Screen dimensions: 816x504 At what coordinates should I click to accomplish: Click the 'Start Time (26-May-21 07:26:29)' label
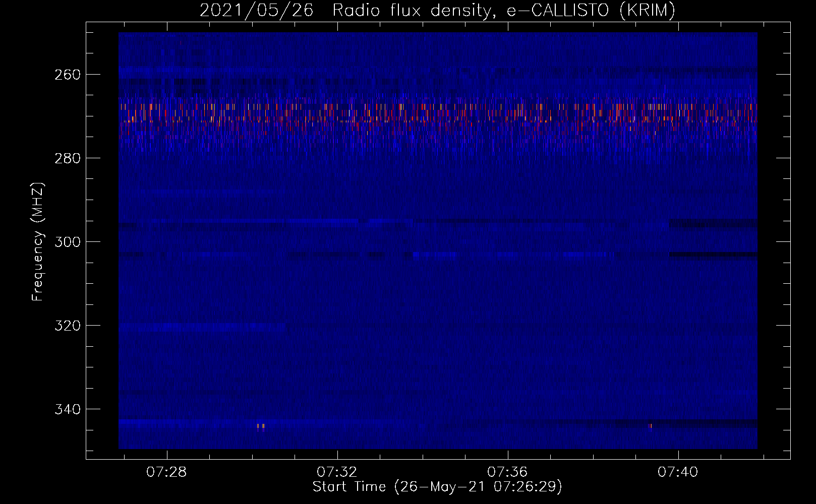(437, 487)
